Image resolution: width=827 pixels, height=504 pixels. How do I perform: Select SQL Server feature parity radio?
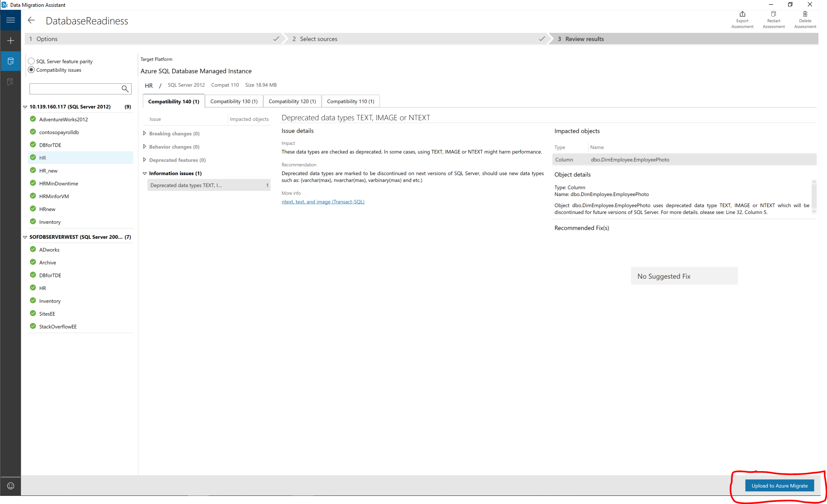click(x=31, y=61)
